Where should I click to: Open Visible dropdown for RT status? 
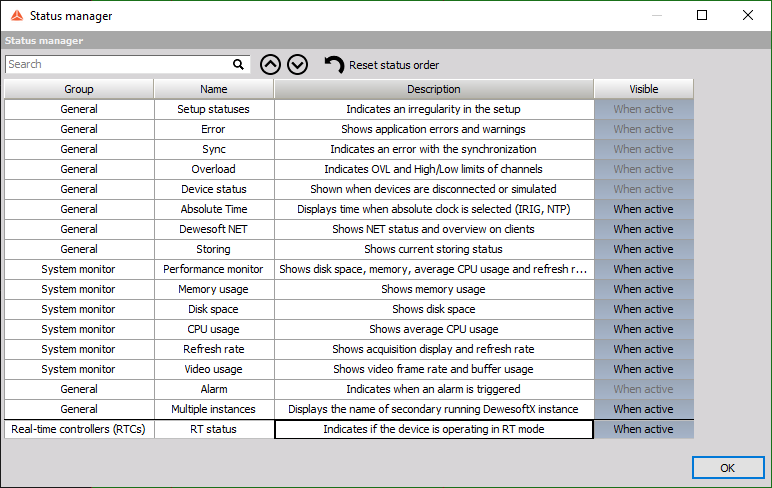643,429
